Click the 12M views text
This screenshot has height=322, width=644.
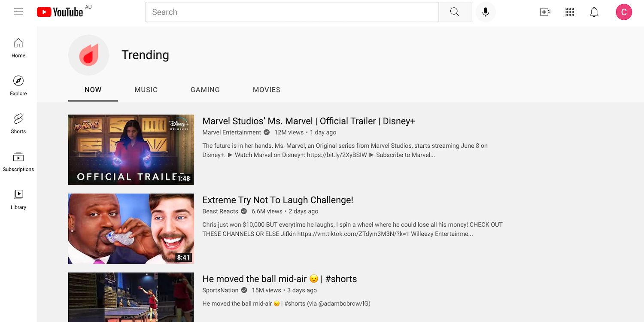[x=289, y=132]
